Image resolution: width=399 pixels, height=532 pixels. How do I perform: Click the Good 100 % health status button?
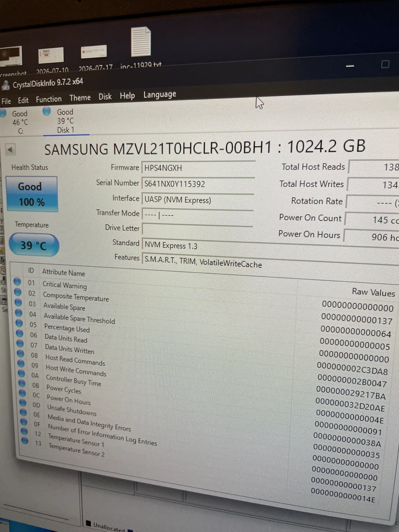pyautogui.click(x=32, y=194)
